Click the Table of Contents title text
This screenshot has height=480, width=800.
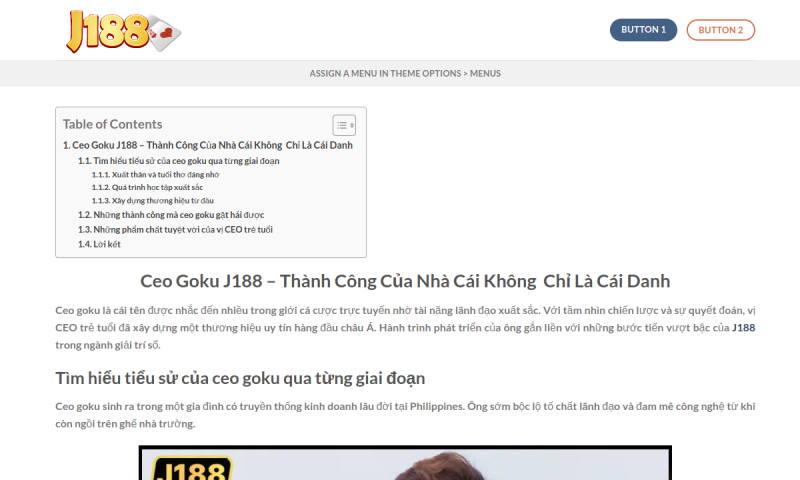[112, 124]
